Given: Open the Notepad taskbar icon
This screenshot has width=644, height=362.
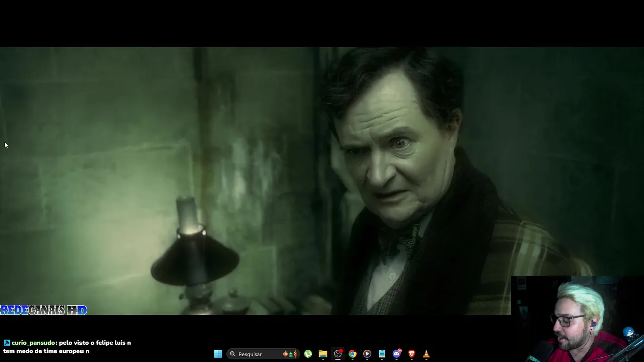Looking at the screenshot, I should point(382,354).
